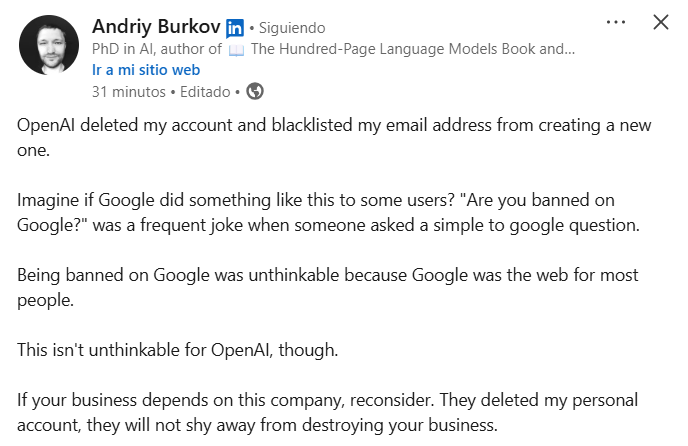Click 'This isn't unthinkable for OpenAI, though.'
This screenshot has width=688, height=446.
178,350
